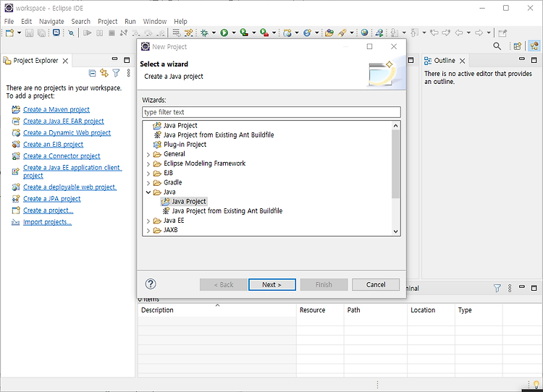
Task: Open the Project menu
Action: click(x=107, y=22)
